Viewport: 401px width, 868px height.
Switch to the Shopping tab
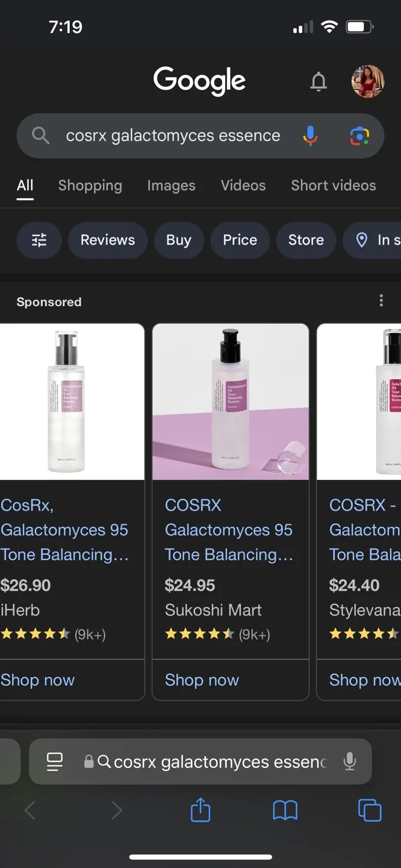click(90, 185)
